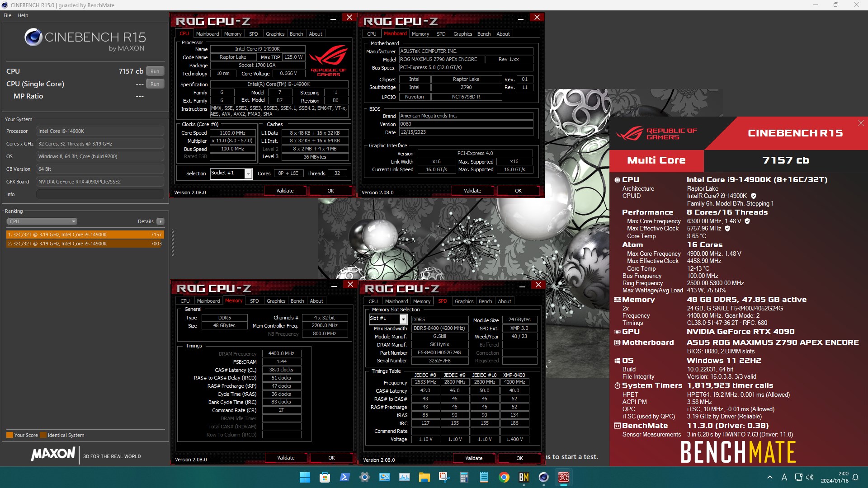Open Settings gear icon on the taskbar

(364, 477)
